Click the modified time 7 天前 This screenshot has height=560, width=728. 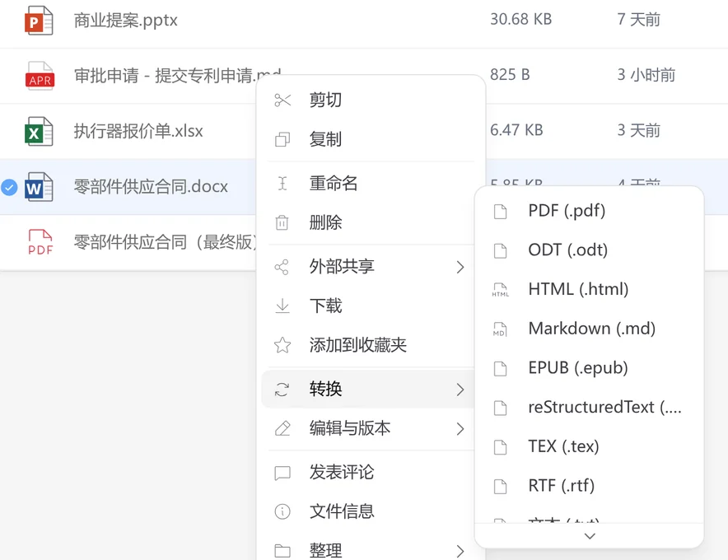click(638, 20)
